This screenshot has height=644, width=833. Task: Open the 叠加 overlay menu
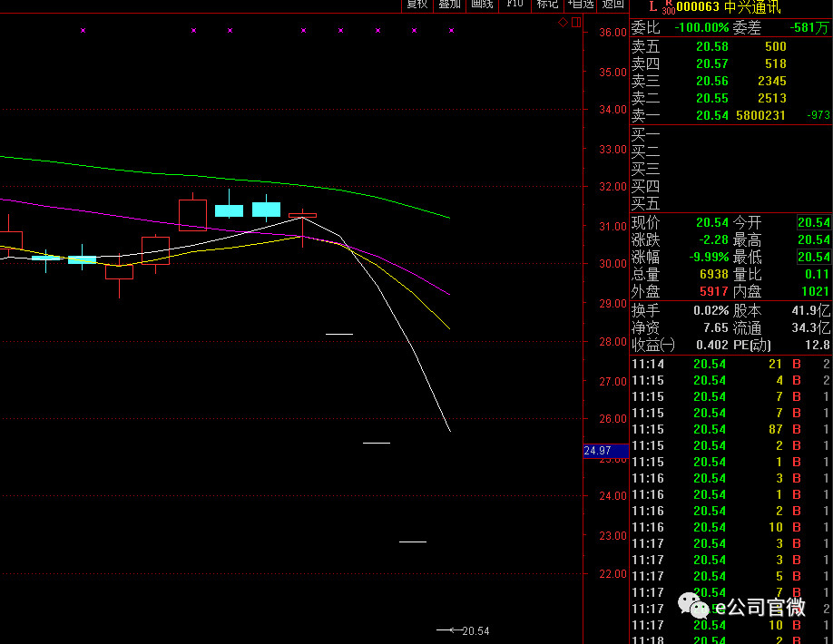(449, 4)
